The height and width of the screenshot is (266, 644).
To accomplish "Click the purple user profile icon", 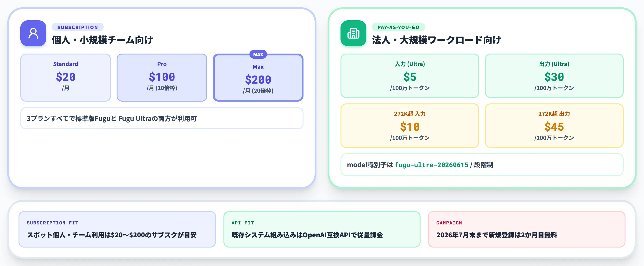I will (x=33, y=33).
